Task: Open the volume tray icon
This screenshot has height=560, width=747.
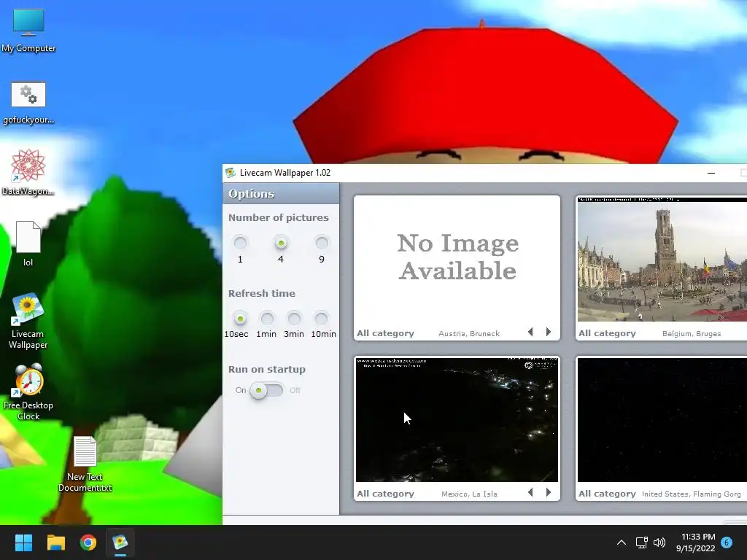Action: [659, 542]
